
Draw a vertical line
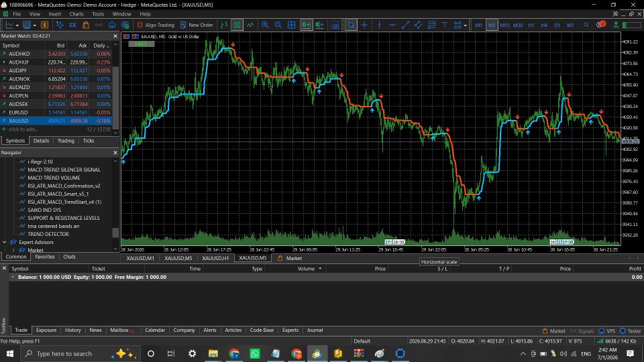click(379, 25)
